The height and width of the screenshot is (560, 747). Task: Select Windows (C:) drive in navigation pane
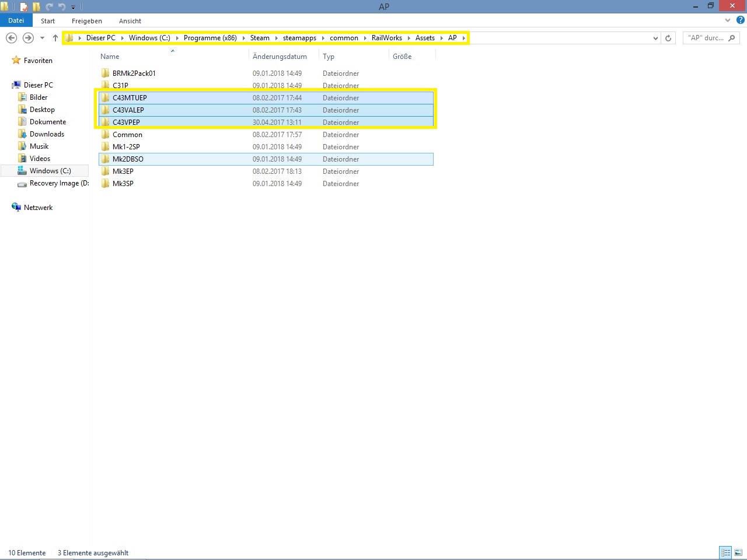[45, 171]
